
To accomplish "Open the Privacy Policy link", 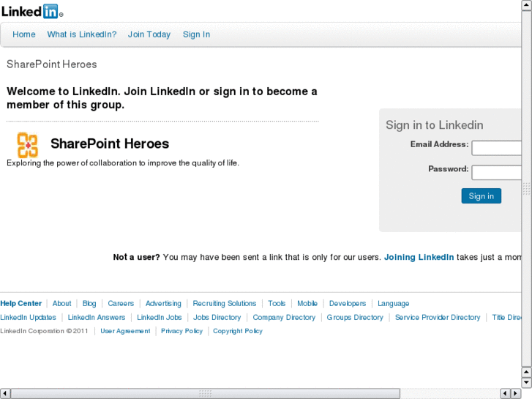I will click(x=181, y=331).
